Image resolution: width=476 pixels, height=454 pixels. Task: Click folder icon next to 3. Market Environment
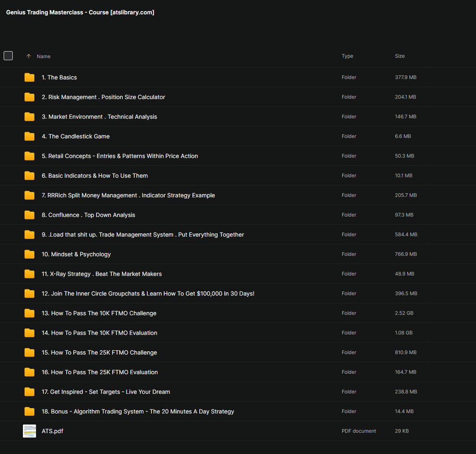pos(29,117)
